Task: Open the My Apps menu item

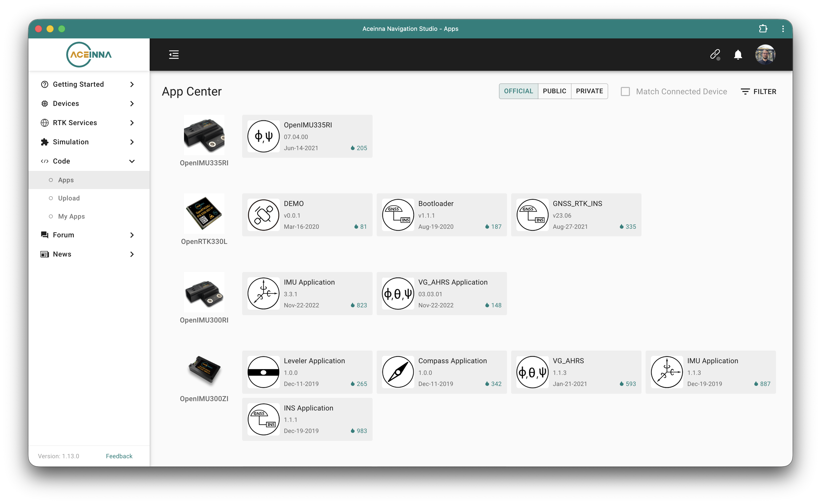Action: (71, 216)
